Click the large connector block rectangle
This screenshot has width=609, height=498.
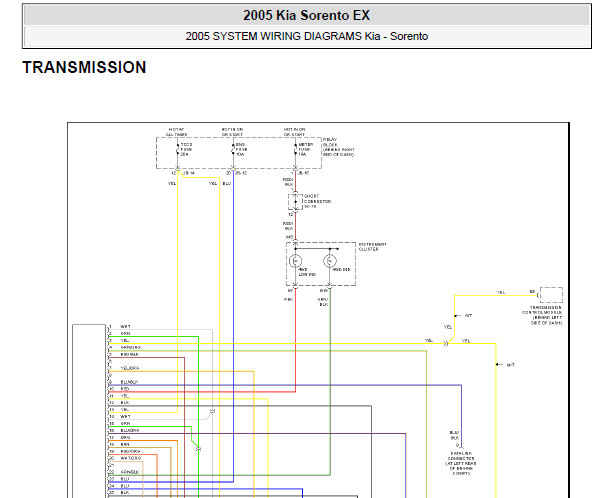89,411
